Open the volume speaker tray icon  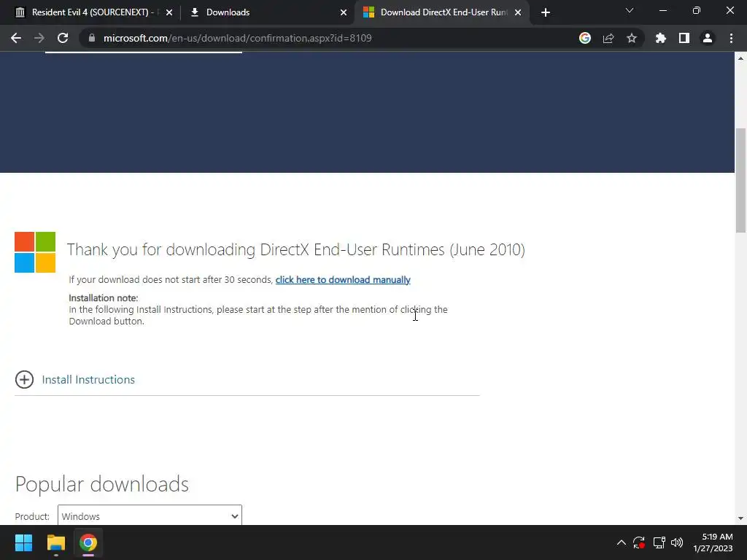[x=677, y=542]
